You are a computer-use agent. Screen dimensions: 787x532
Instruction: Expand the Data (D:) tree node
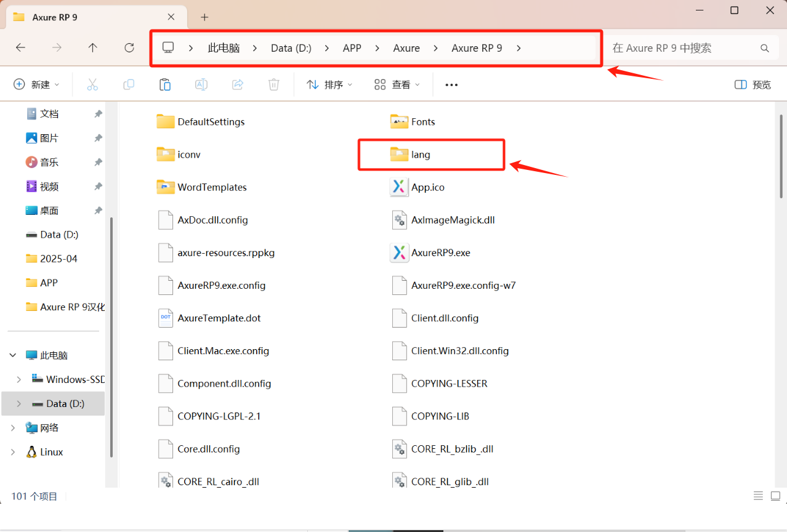click(18, 404)
